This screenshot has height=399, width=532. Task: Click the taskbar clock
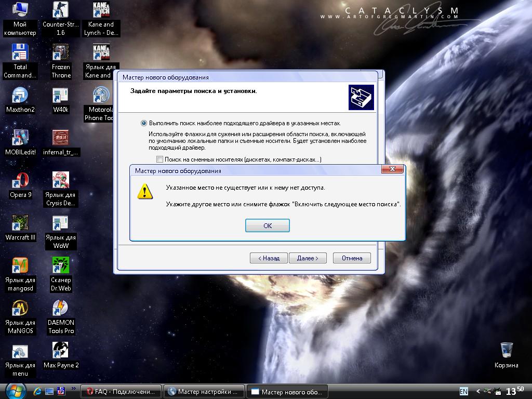click(x=515, y=391)
